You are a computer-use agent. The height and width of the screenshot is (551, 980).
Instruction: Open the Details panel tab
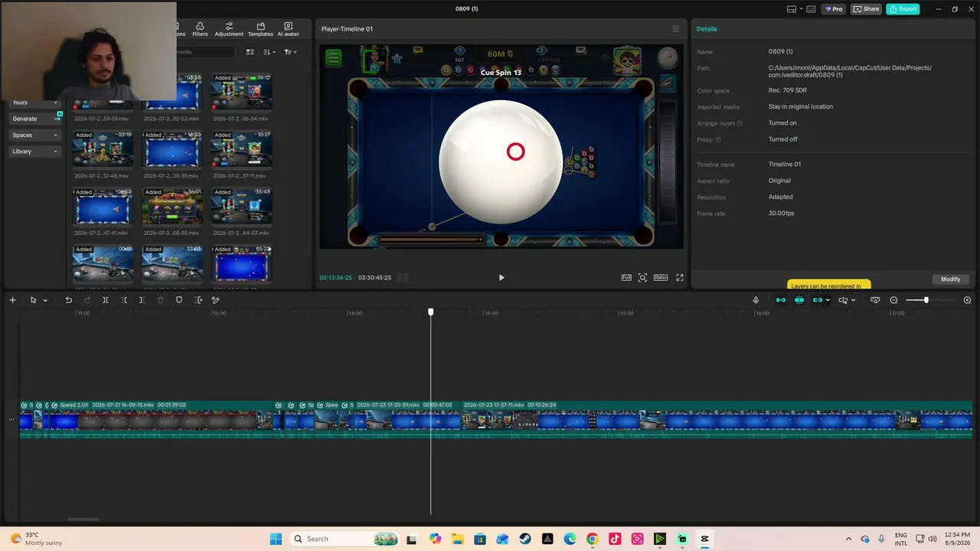tap(707, 29)
